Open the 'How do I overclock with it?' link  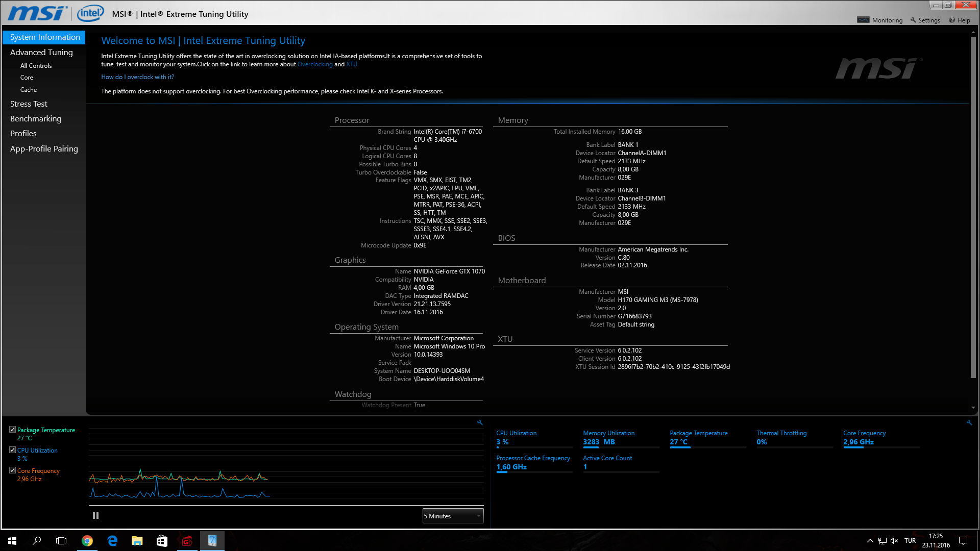click(x=137, y=77)
